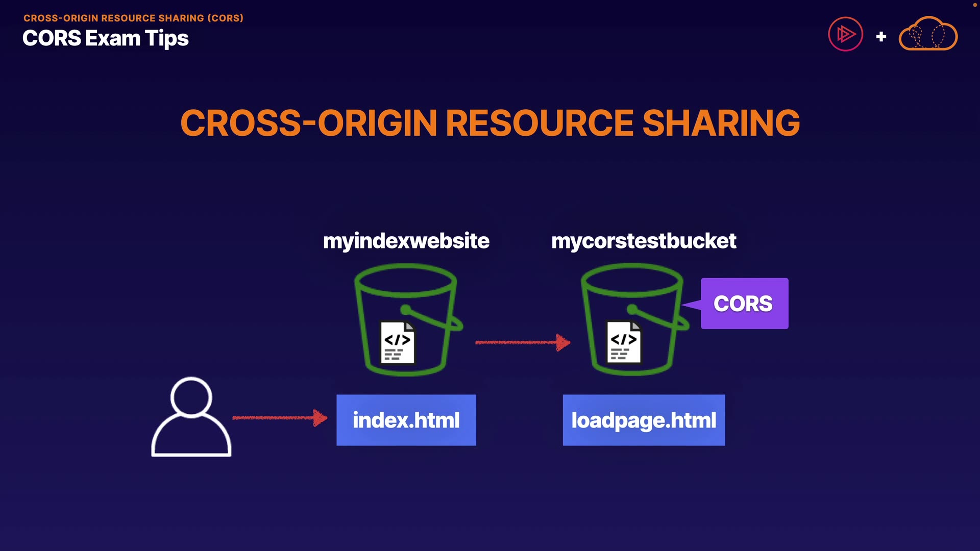
Task: Click the small orange dot in top-right corner
Action: (974, 5)
